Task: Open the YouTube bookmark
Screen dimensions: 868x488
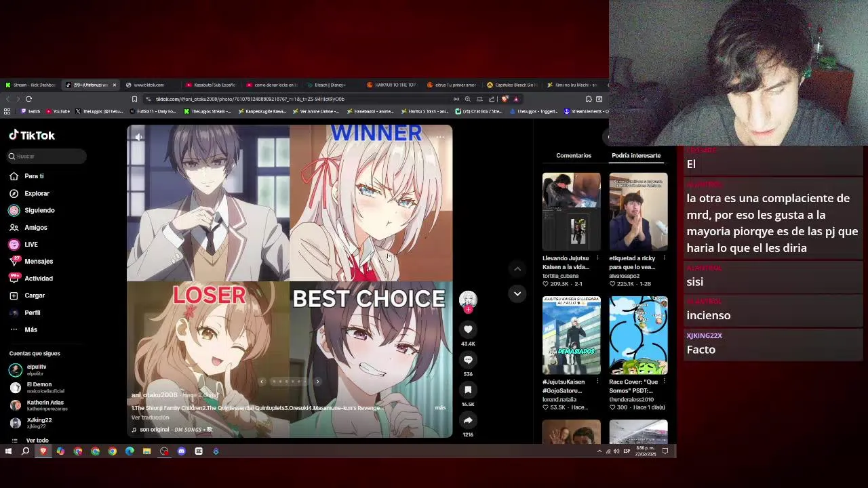Action: click(58, 111)
